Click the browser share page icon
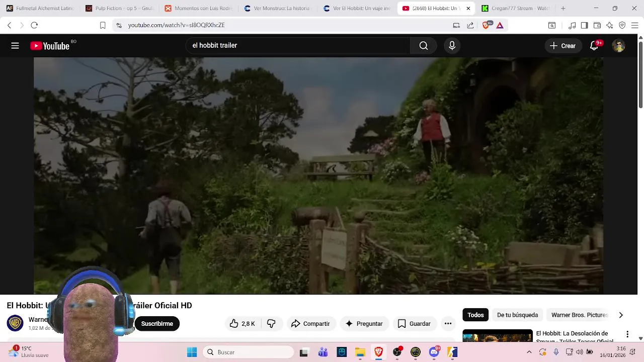The image size is (644, 362). 470,25
